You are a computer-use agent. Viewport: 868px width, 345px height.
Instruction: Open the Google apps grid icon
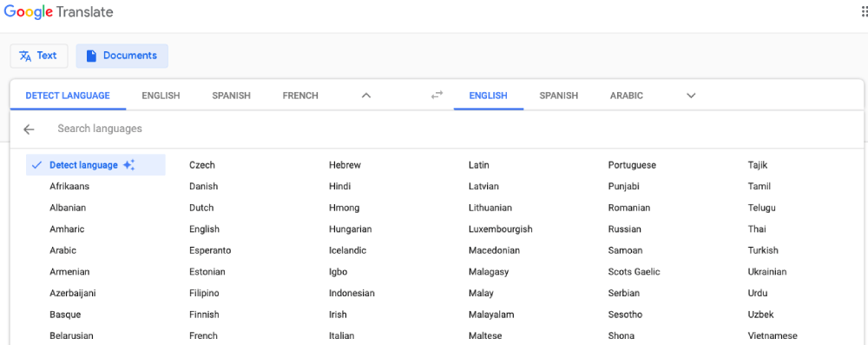click(864, 12)
